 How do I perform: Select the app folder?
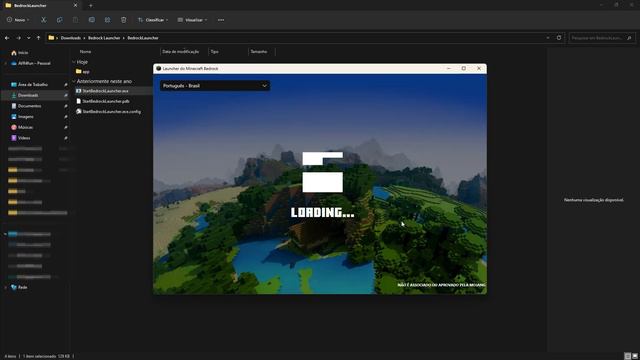click(x=82, y=71)
